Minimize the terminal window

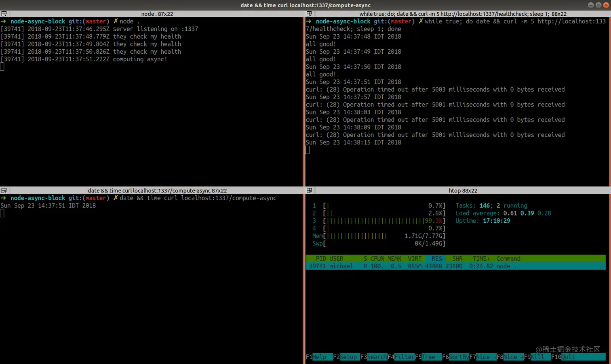[591, 5]
